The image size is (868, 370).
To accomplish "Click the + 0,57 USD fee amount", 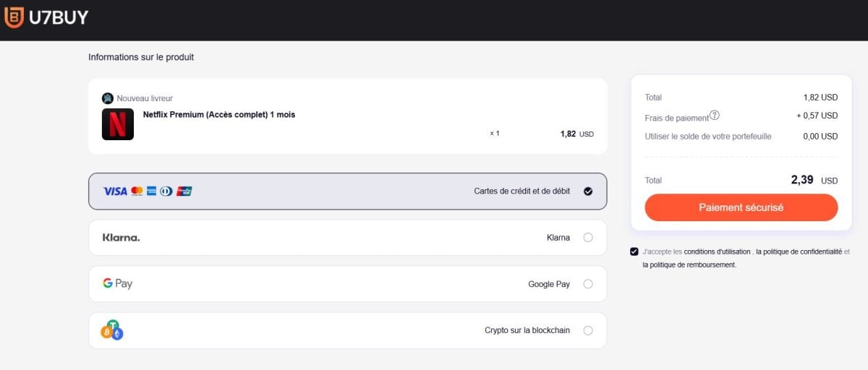I will point(817,116).
